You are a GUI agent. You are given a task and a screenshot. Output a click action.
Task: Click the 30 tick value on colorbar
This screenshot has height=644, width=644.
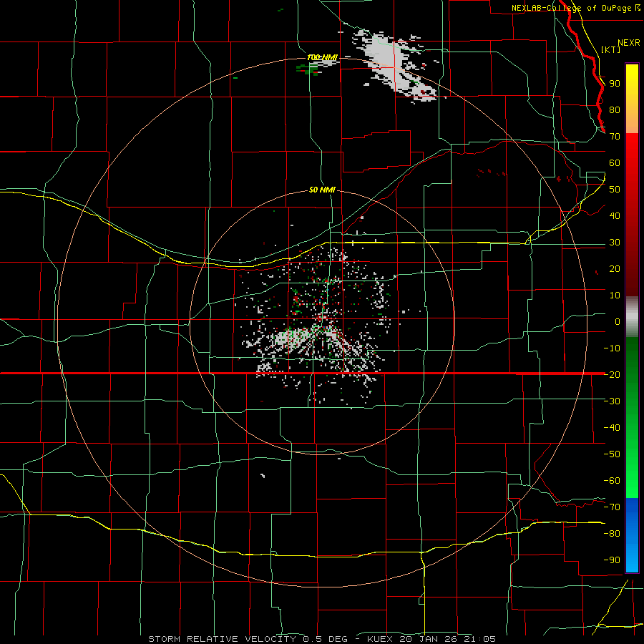click(x=615, y=243)
